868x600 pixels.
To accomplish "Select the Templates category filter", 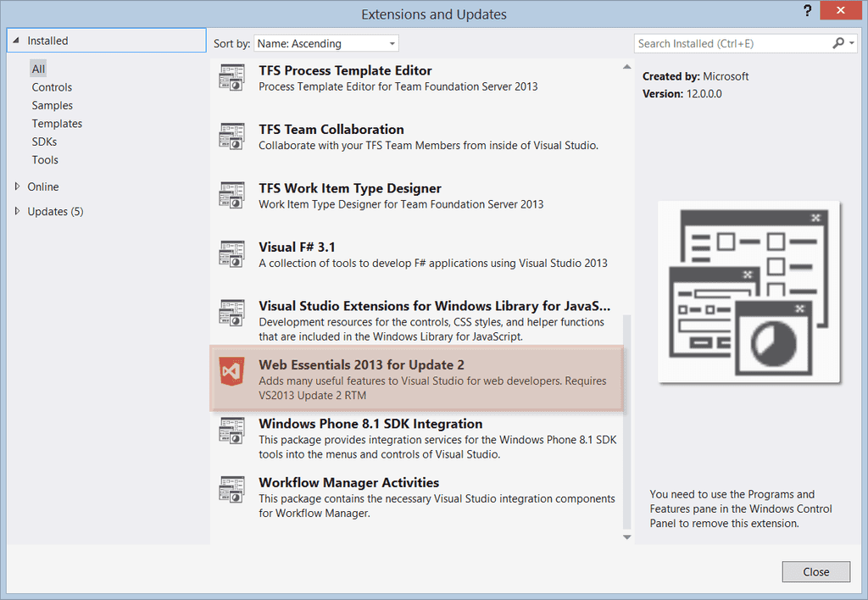I will click(x=57, y=123).
